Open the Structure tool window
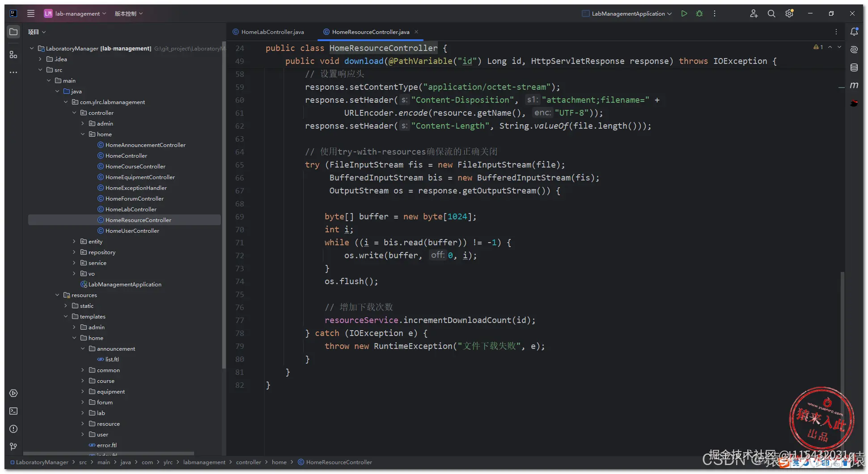 click(13, 55)
